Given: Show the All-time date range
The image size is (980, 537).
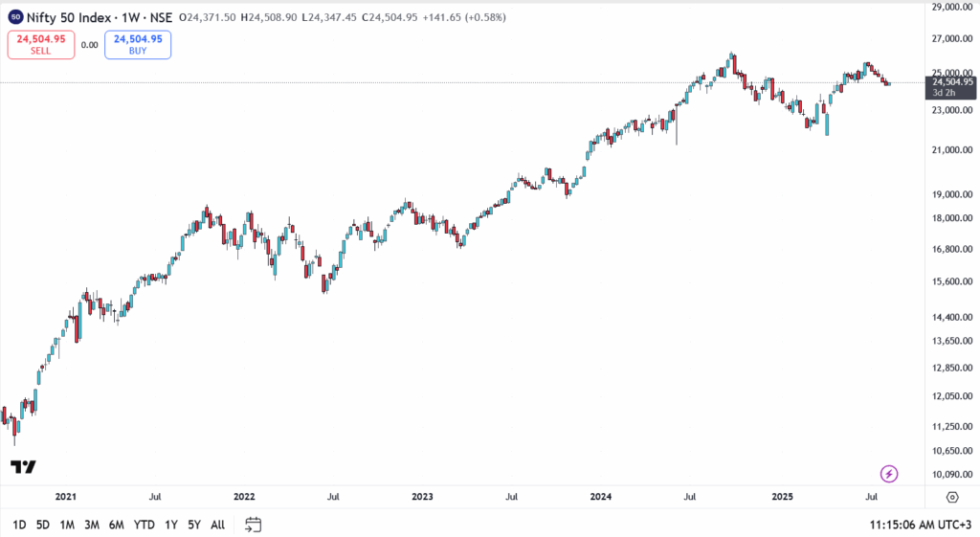Looking at the screenshot, I should 218,525.
